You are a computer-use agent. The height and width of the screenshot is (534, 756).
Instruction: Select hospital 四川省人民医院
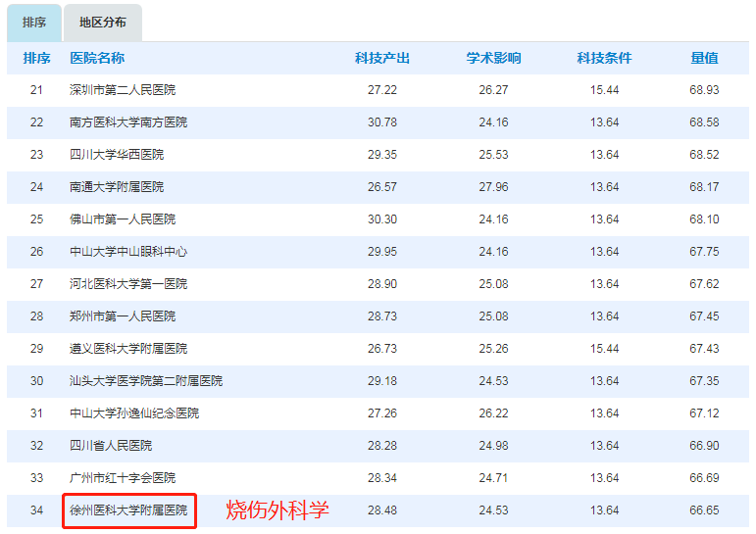click(x=111, y=445)
